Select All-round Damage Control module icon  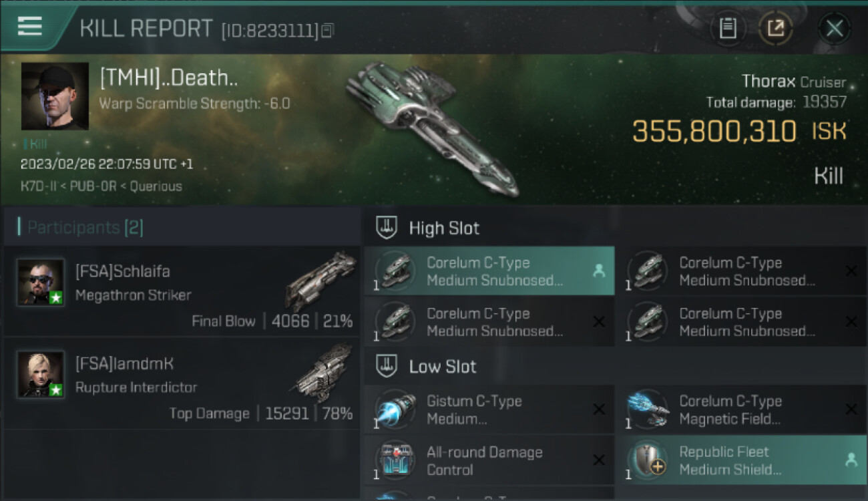point(395,460)
